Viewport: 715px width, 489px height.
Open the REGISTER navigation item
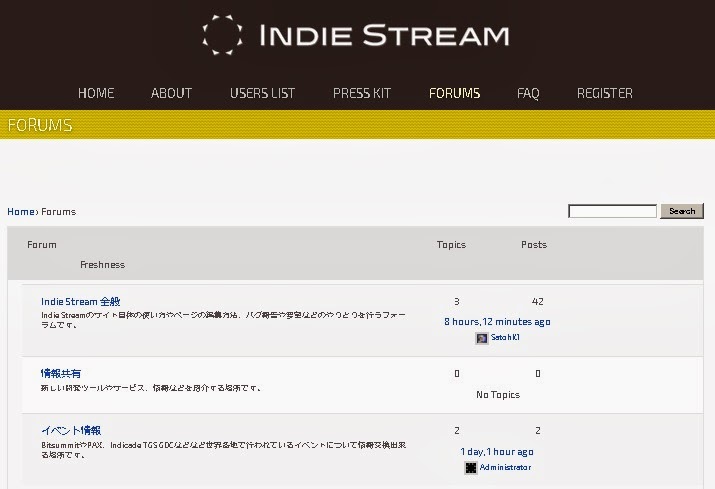click(x=605, y=93)
